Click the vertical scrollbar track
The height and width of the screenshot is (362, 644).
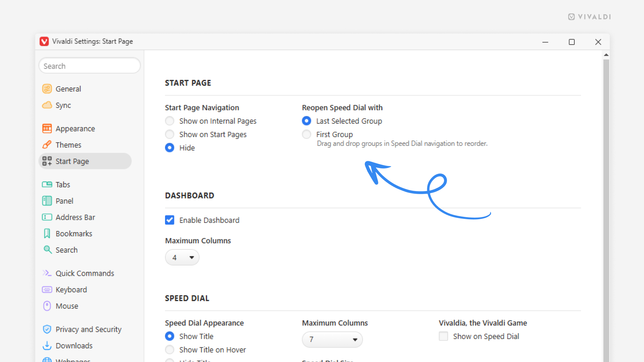point(606,211)
